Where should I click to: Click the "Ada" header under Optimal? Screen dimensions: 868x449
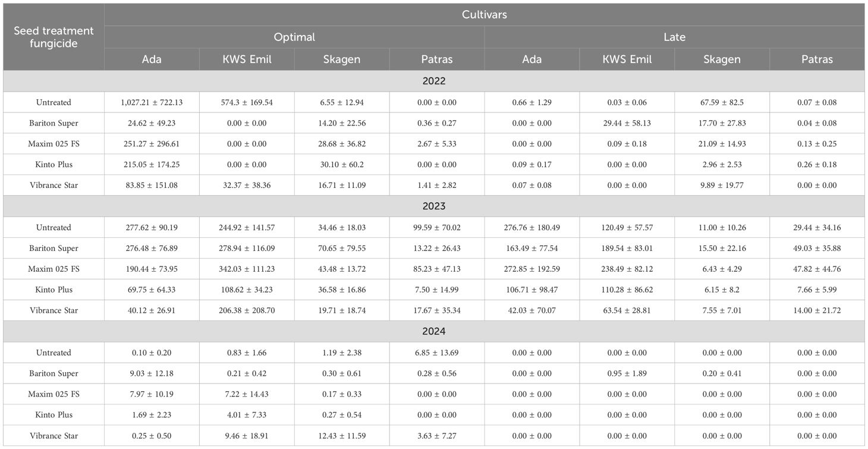click(x=152, y=59)
